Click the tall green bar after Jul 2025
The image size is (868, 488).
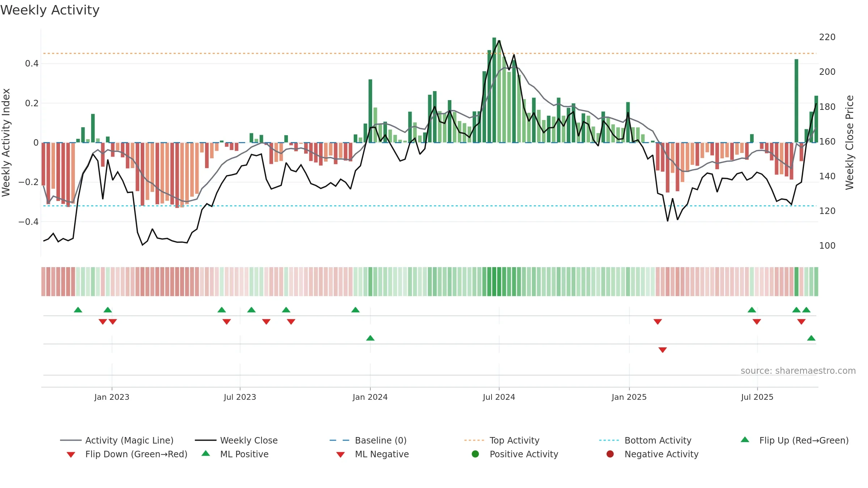(796, 101)
